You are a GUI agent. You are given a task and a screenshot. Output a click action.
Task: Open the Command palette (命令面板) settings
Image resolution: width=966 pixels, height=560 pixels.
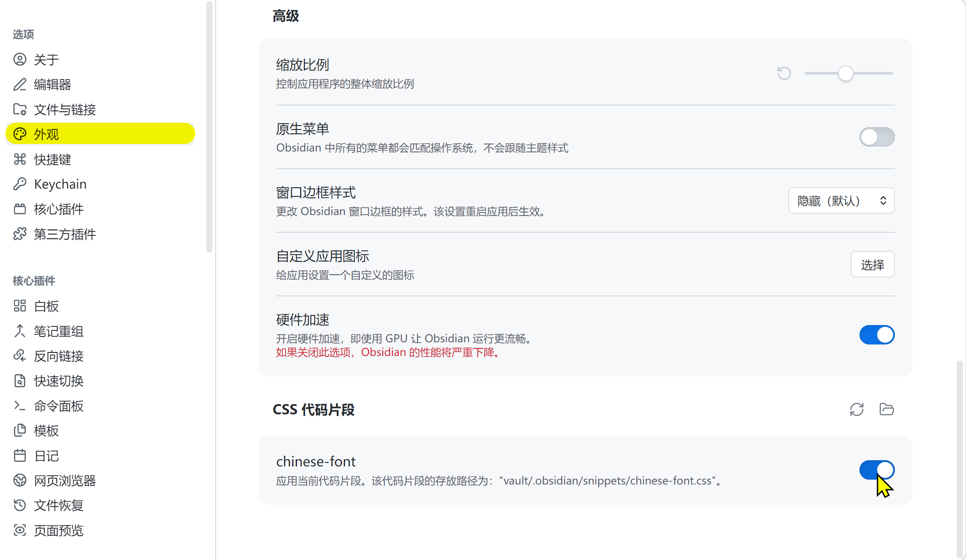58,406
